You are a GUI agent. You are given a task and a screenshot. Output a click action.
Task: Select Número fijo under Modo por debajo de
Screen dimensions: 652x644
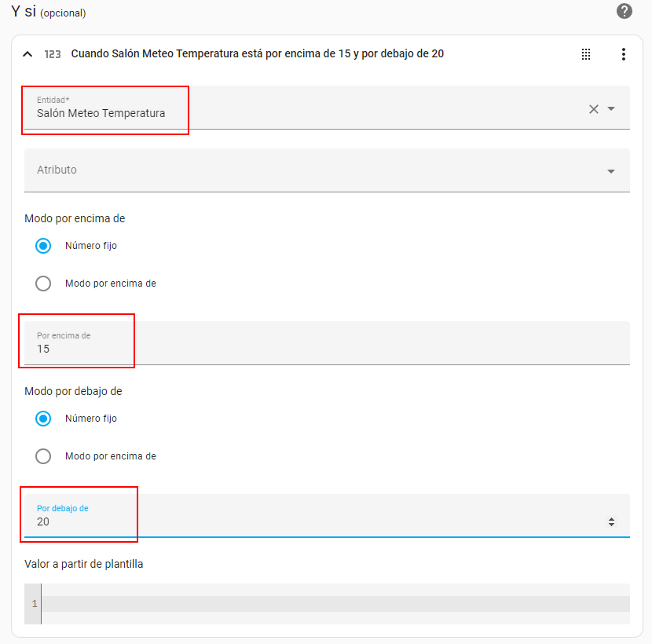pyautogui.click(x=43, y=419)
